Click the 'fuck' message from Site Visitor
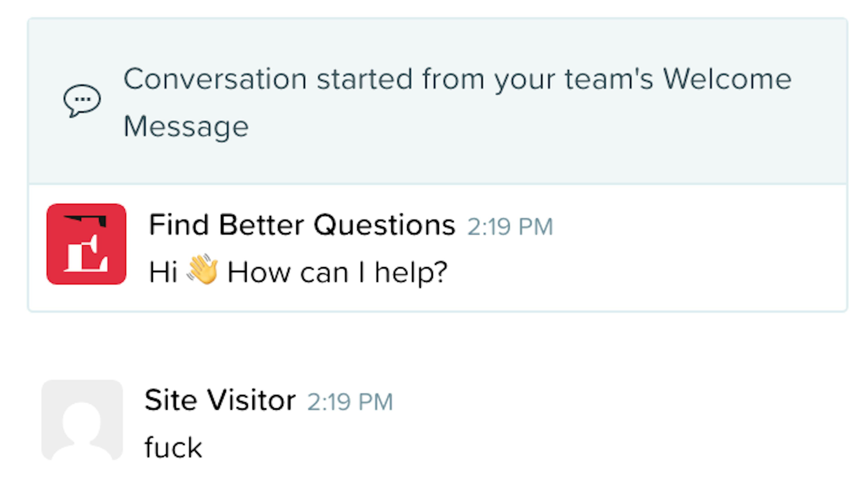 174,446
